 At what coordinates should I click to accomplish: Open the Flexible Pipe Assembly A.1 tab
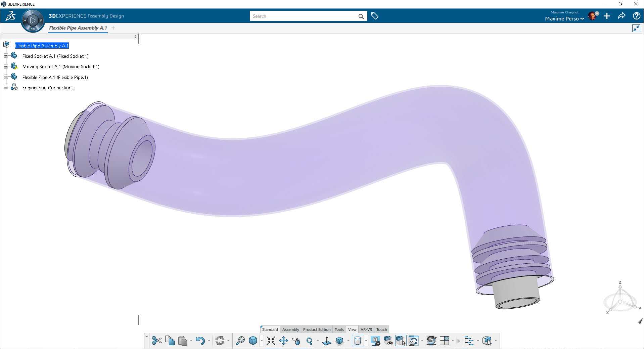(x=78, y=28)
